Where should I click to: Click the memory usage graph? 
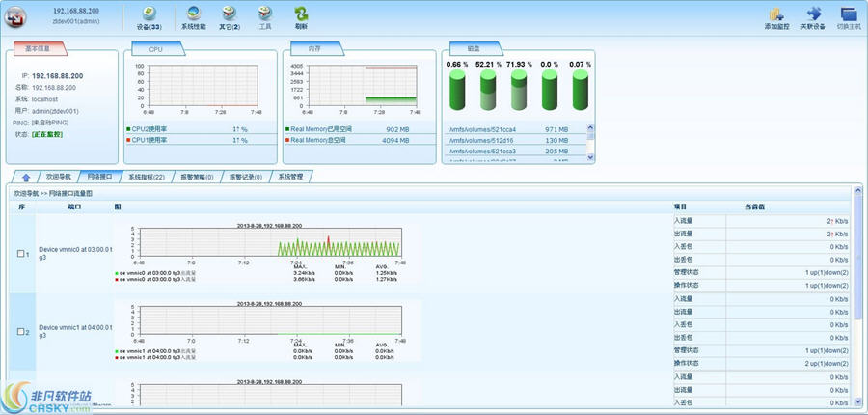[362, 85]
